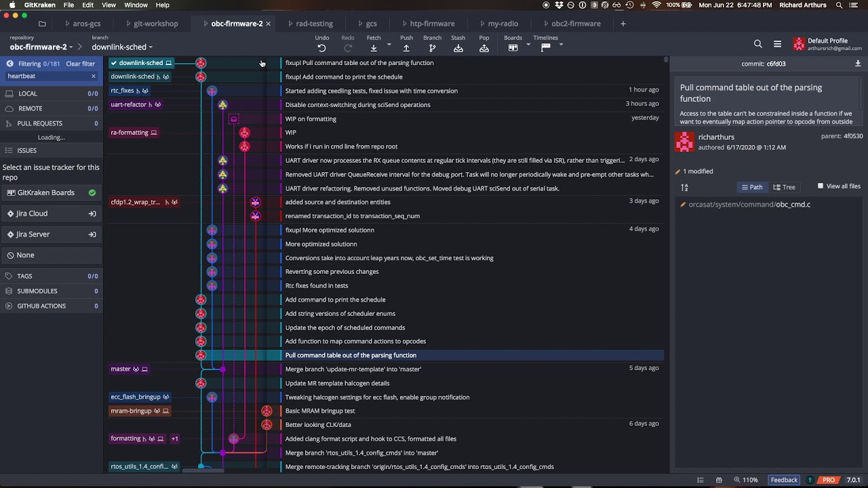Open the Timelines dropdown arrow
Image resolution: width=868 pixels, height=488 pixels.
(x=561, y=45)
